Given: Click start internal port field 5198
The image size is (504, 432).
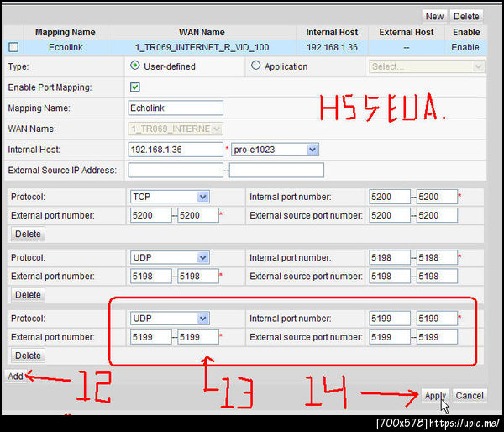Looking at the screenshot, I should click(x=390, y=257).
